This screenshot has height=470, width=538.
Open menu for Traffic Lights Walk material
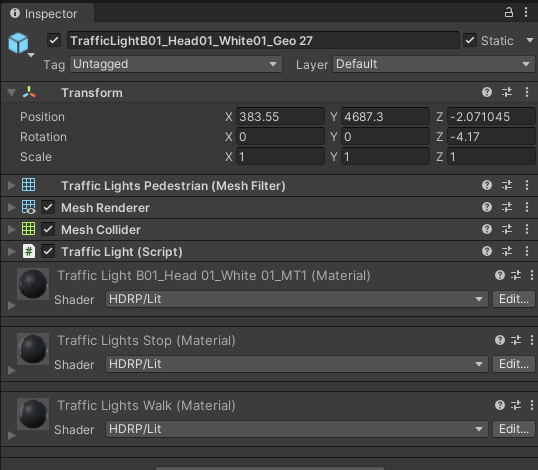(x=531, y=405)
